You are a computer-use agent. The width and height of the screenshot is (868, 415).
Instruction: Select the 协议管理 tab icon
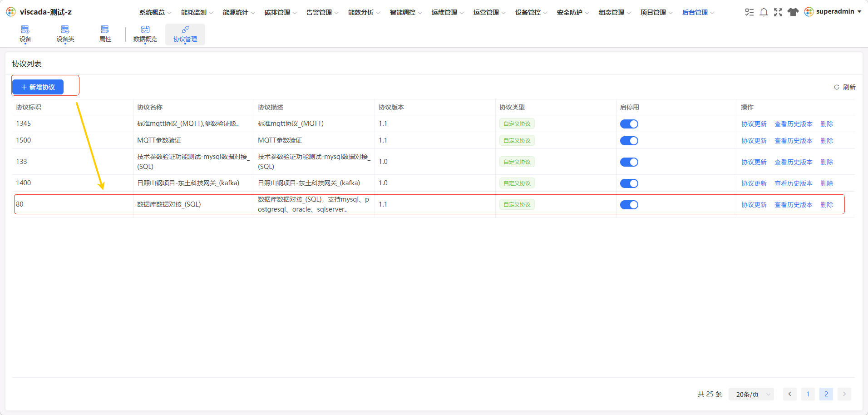[x=185, y=30]
